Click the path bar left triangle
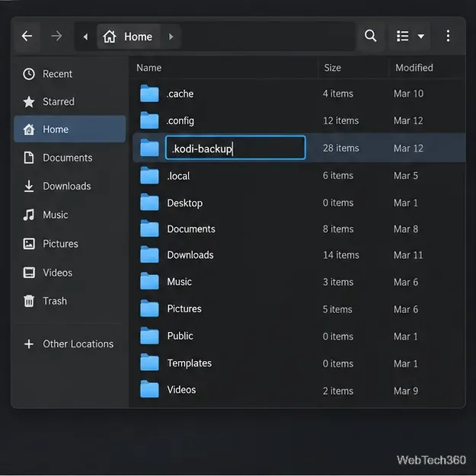The width and height of the screenshot is (476, 476). pos(85,37)
